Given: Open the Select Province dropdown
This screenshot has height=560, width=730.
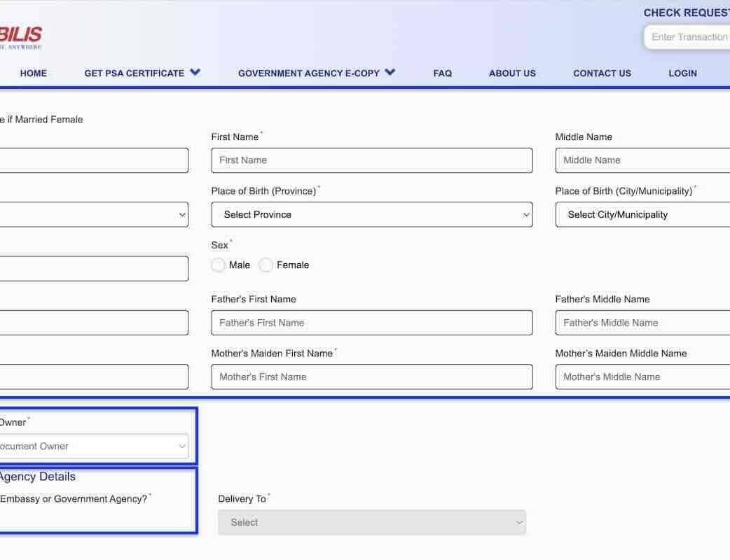Looking at the screenshot, I should pyautogui.click(x=371, y=215).
